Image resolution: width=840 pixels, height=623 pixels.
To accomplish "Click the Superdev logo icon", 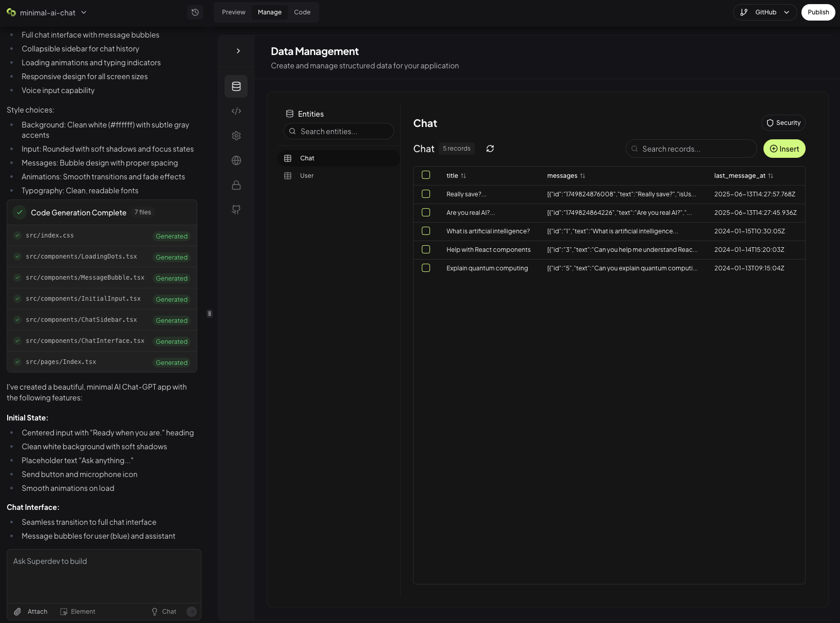I will 11,12.
